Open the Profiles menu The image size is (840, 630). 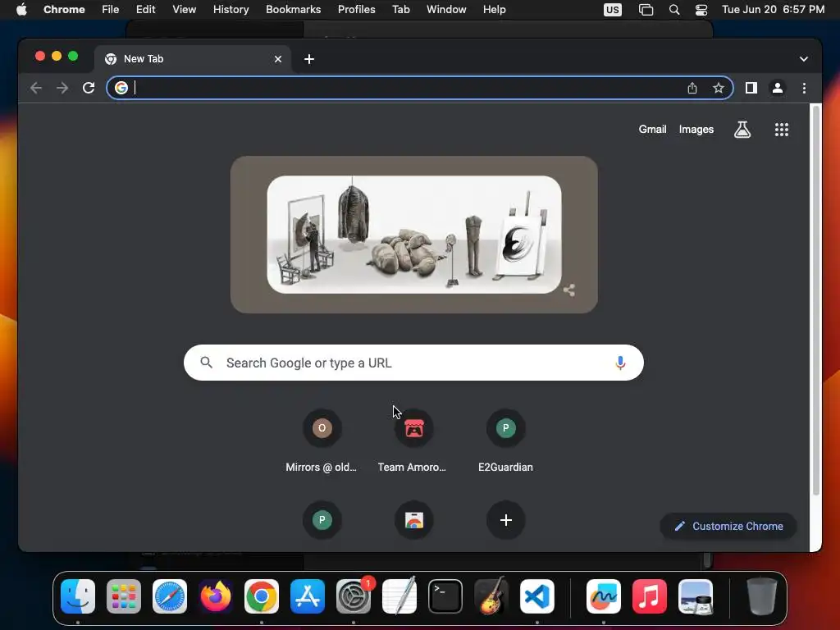(x=356, y=10)
